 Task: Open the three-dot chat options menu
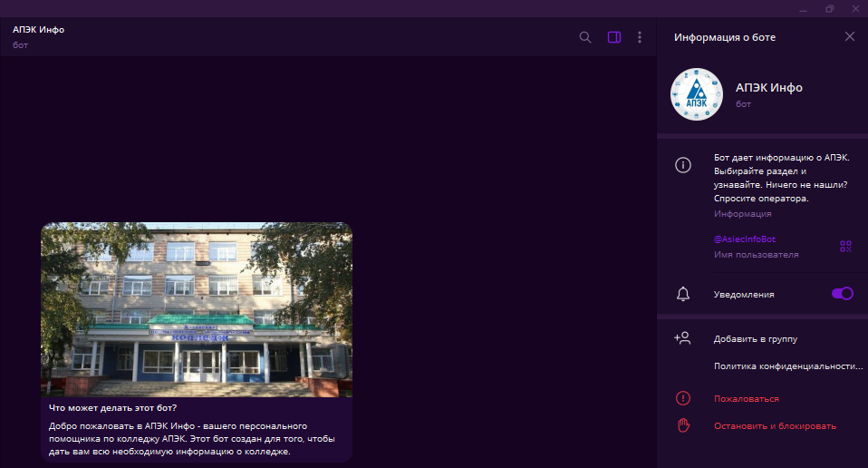pyautogui.click(x=640, y=37)
